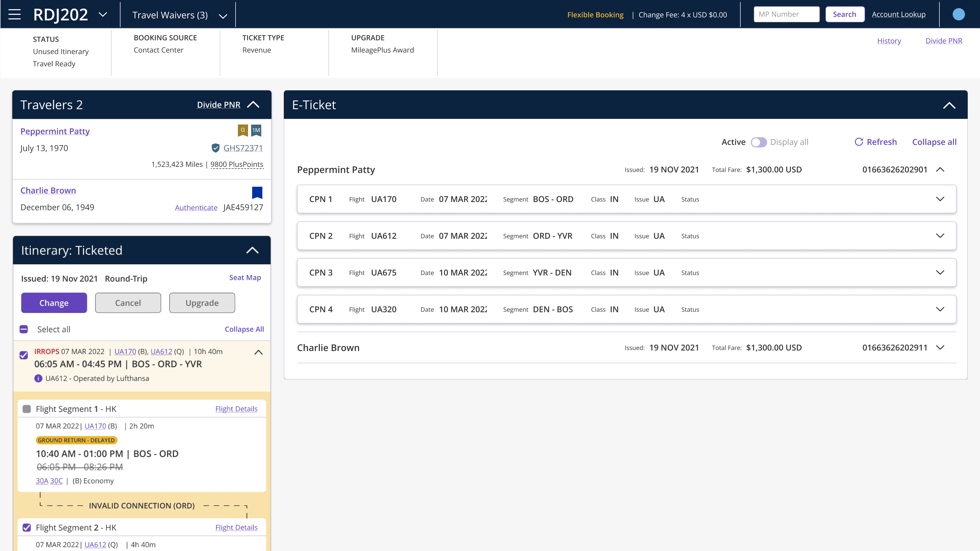The height and width of the screenshot is (551, 980).
Task: Click the info icon beside UA612 Operated by Lufthansa
Action: (38, 378)
